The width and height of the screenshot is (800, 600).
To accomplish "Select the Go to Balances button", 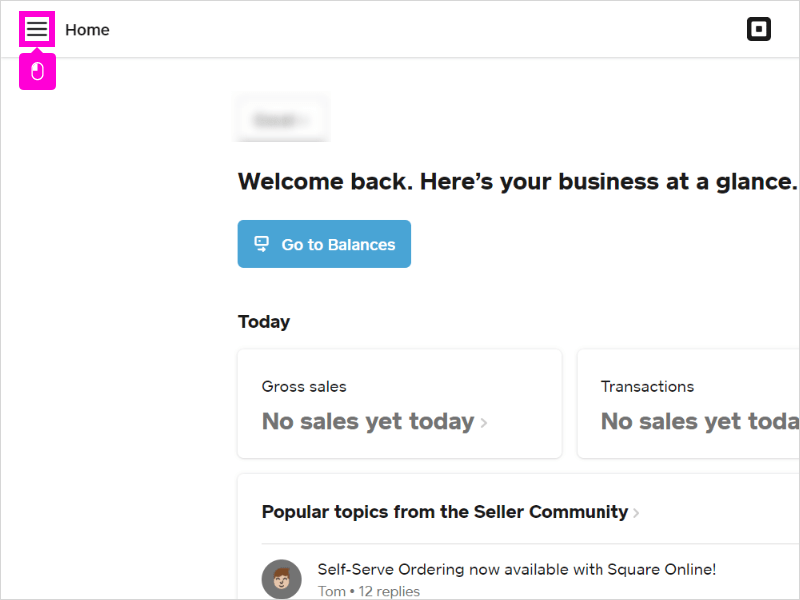I will pyautogui.click(x=323, y=243).
